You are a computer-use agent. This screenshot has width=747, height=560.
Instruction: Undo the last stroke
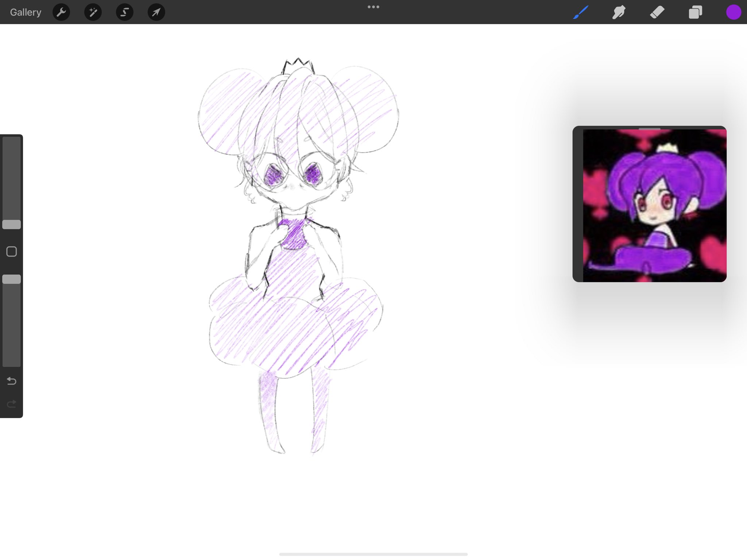point(12,381)
